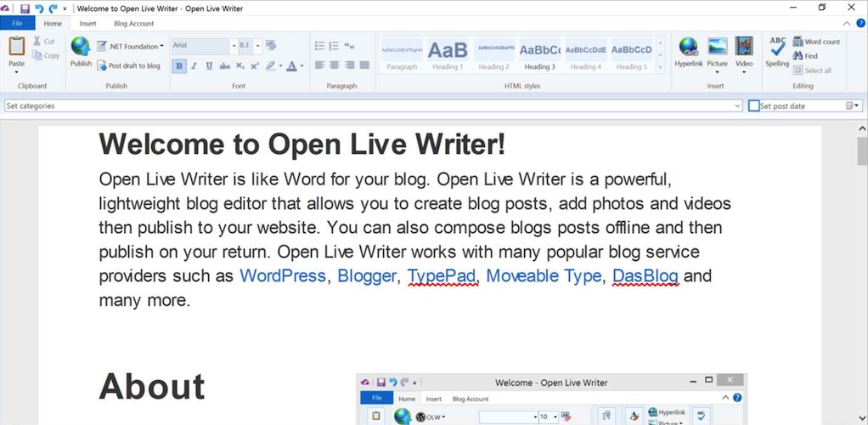Viewport: 868px width, 425px height.
Task: Open the WordPress link in the document
Action: [282, 276]
